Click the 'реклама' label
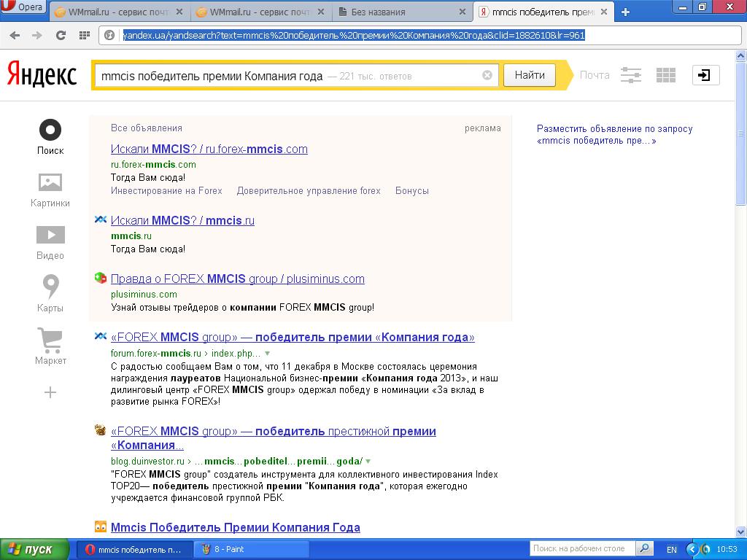 point(483,128)
